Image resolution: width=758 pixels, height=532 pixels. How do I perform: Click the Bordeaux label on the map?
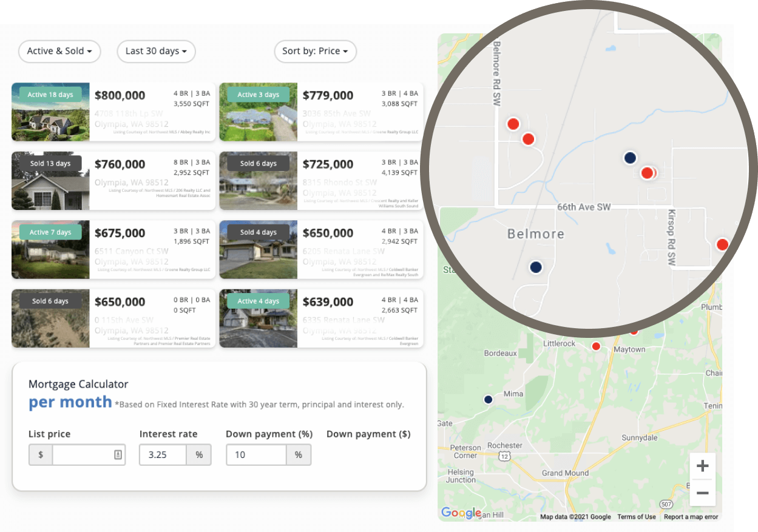(x=500, y=353)
